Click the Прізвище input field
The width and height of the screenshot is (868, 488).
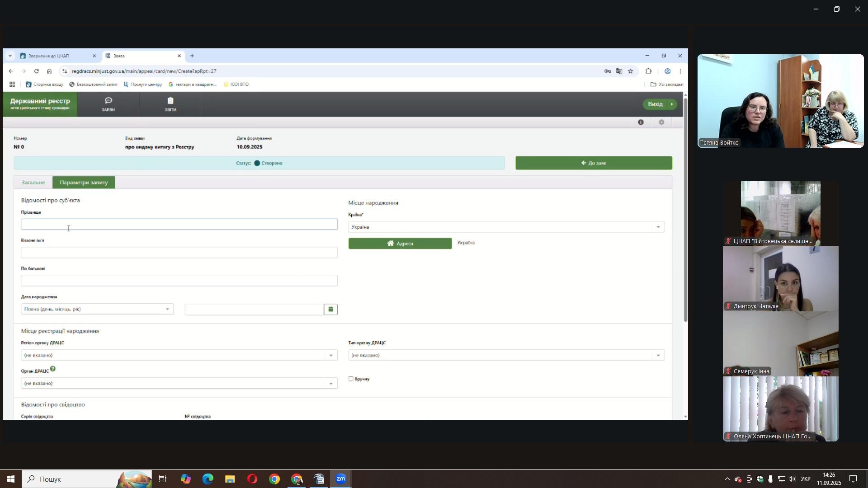coord(179,225)
